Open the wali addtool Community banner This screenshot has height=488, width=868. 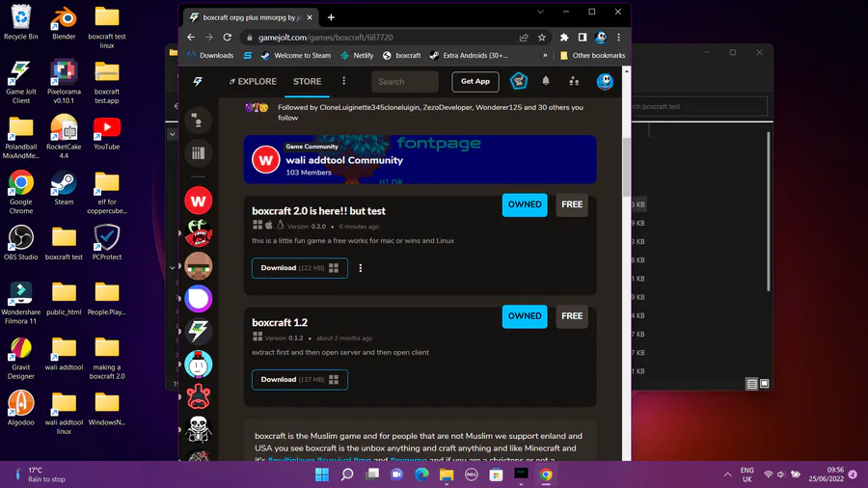click(x=420, y=159)
